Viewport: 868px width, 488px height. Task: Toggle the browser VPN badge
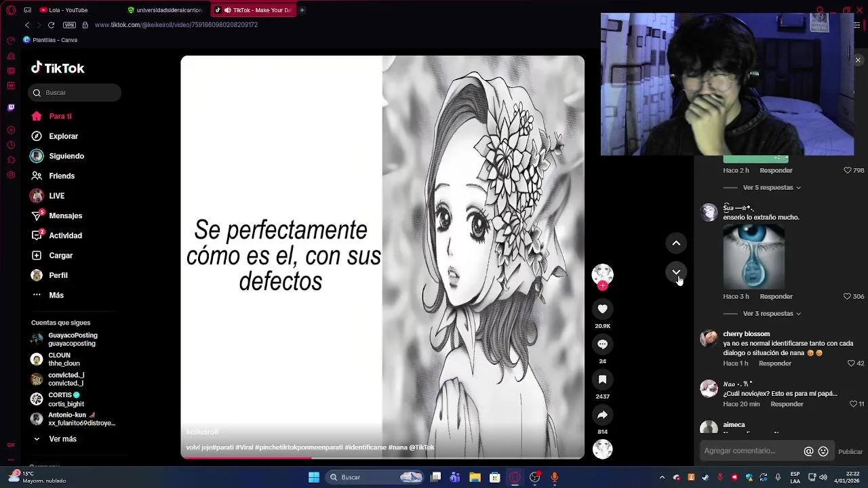coord(69,25)
